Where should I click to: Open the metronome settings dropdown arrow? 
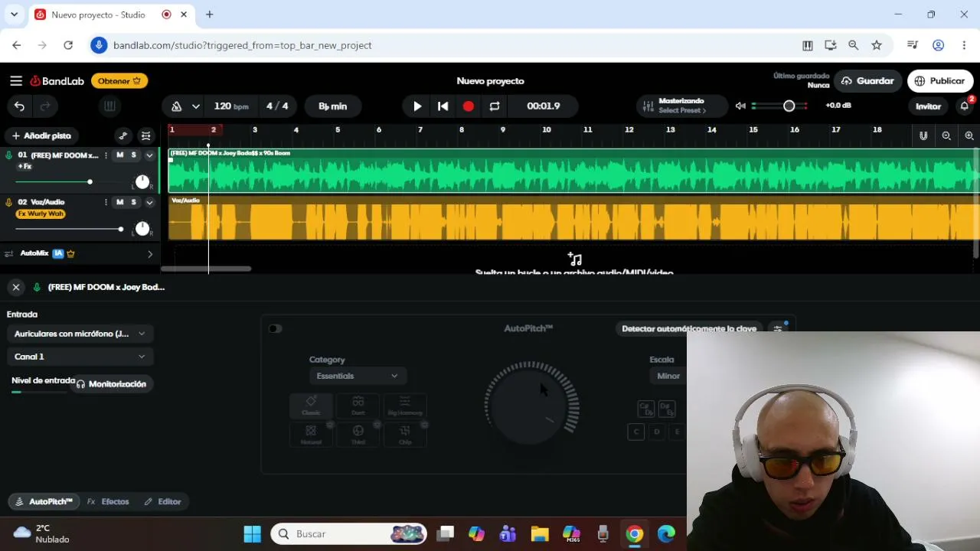pos(196,106)
